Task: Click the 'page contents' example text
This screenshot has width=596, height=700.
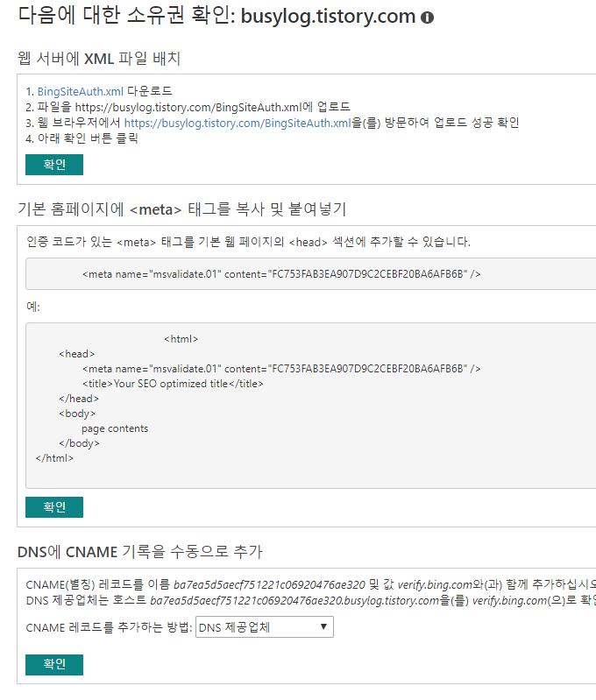Action: click(x=115, y=428)
